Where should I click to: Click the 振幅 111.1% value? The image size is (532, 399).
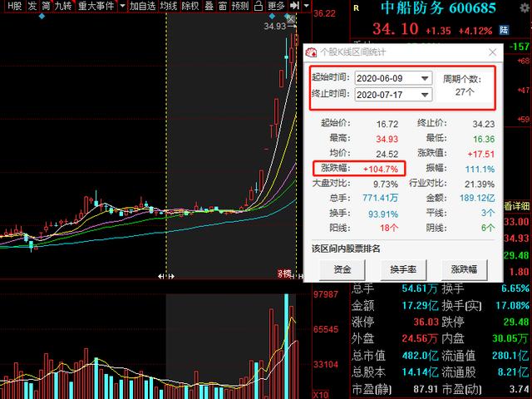[480, 169]
